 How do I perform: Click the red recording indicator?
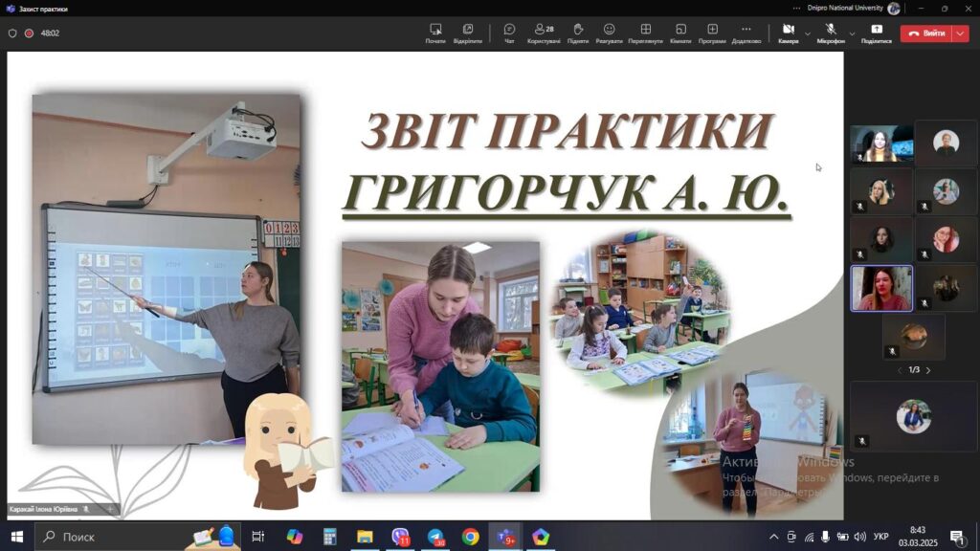tap(29, 33)
